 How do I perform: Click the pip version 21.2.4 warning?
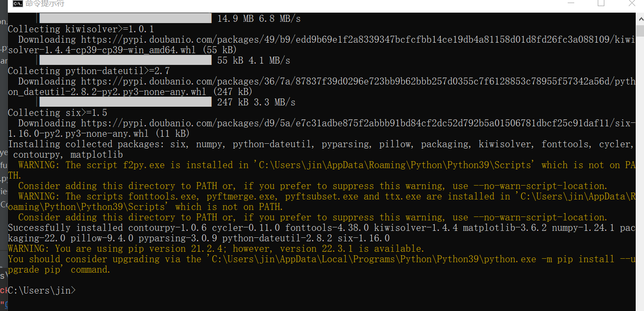[x=216, y=248]
